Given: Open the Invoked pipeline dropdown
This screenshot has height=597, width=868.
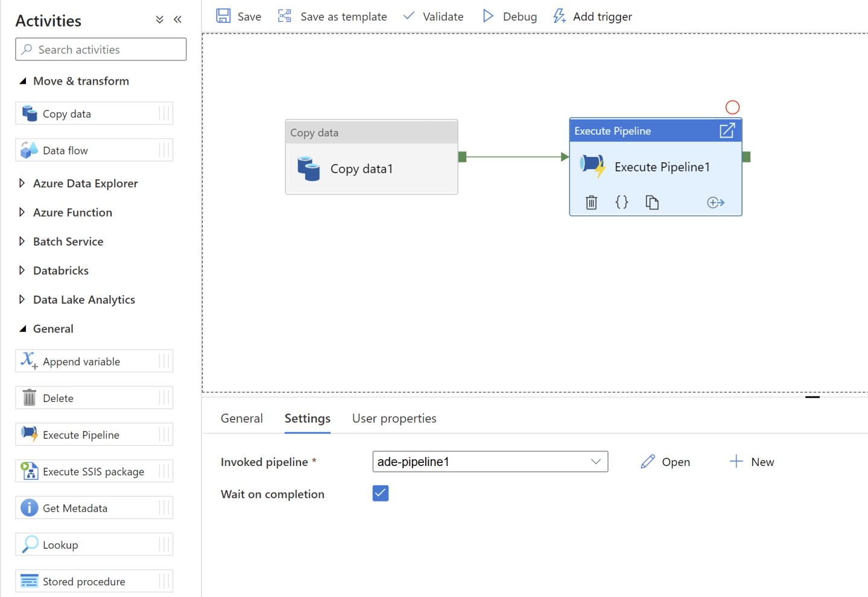Looking at the screenshot, I should (490, 462).
